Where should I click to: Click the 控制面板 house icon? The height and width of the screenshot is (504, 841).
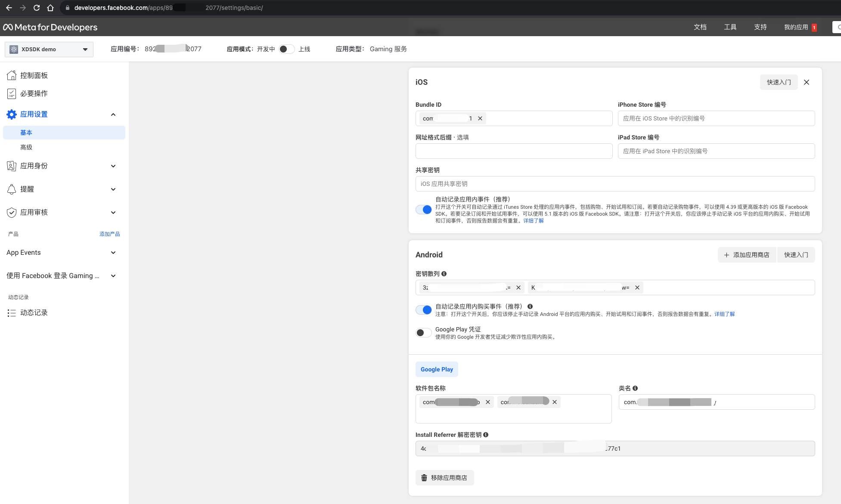pos(12,75)
